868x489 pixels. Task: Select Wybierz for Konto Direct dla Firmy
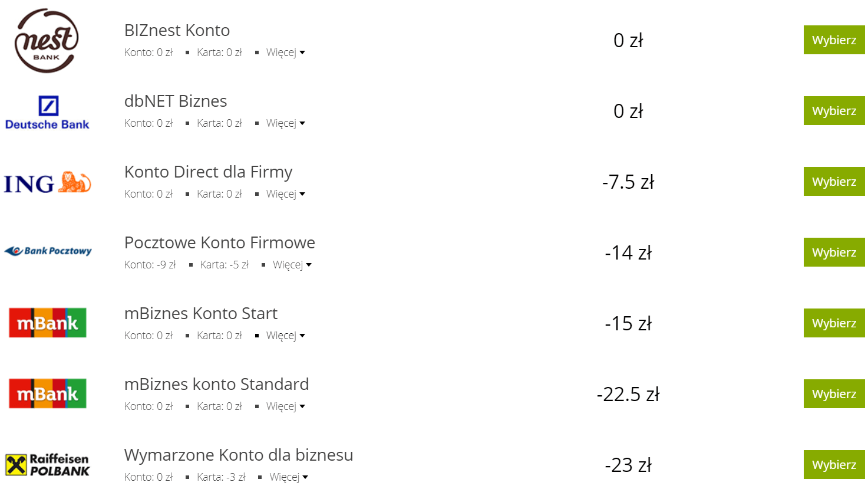(x=834, y=182)
